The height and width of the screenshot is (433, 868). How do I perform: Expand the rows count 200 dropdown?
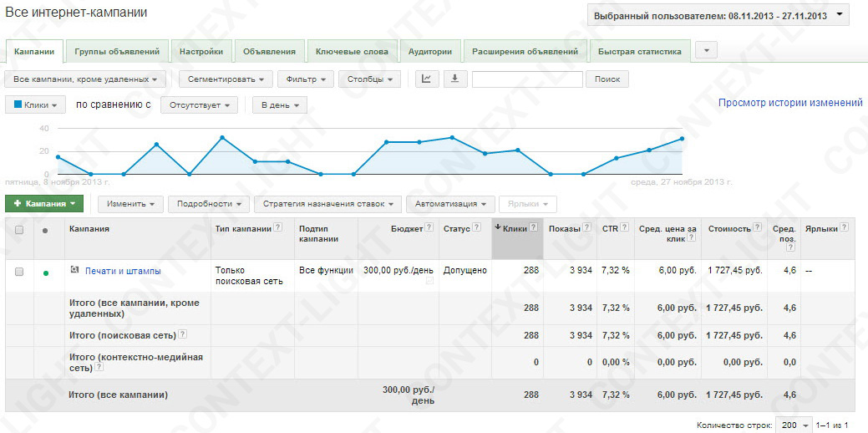pyautogui.click(x=793, y=425)
